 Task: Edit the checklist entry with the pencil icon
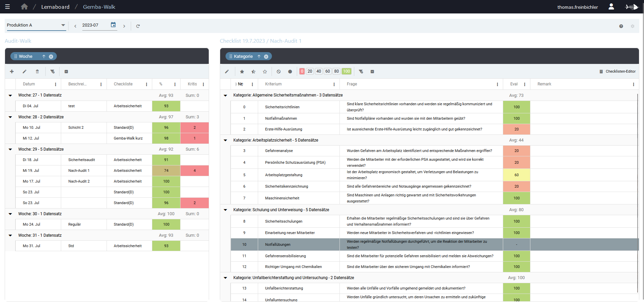click(x=227, y=72)
